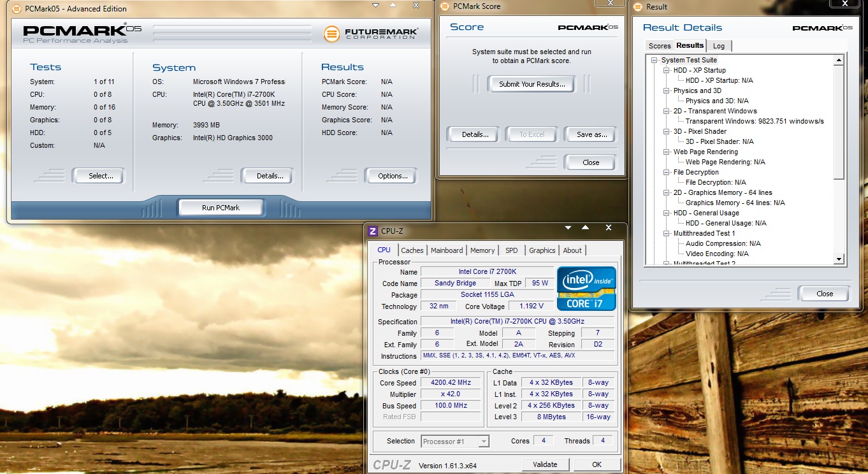Click the Result tree scrollbar down arrow

click(x=839, y=259)
